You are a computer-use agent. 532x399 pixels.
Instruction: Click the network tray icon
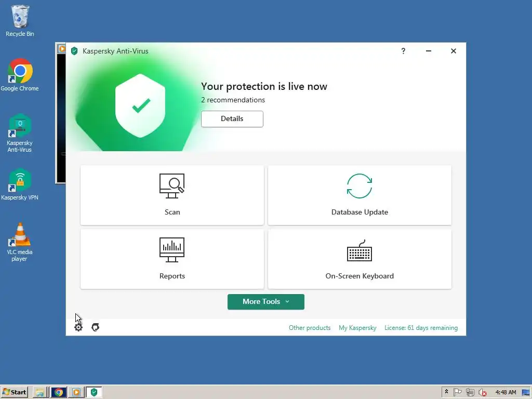coord(470,392)
